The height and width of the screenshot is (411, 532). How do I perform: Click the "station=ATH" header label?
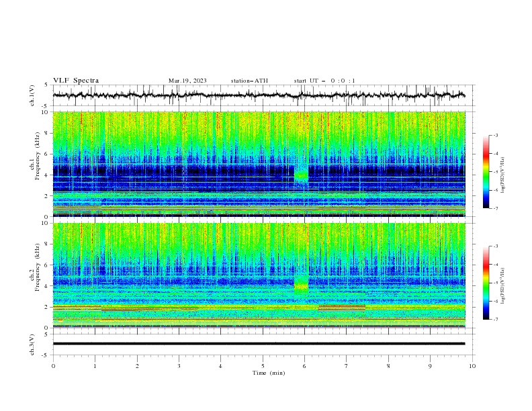[249, 81]
